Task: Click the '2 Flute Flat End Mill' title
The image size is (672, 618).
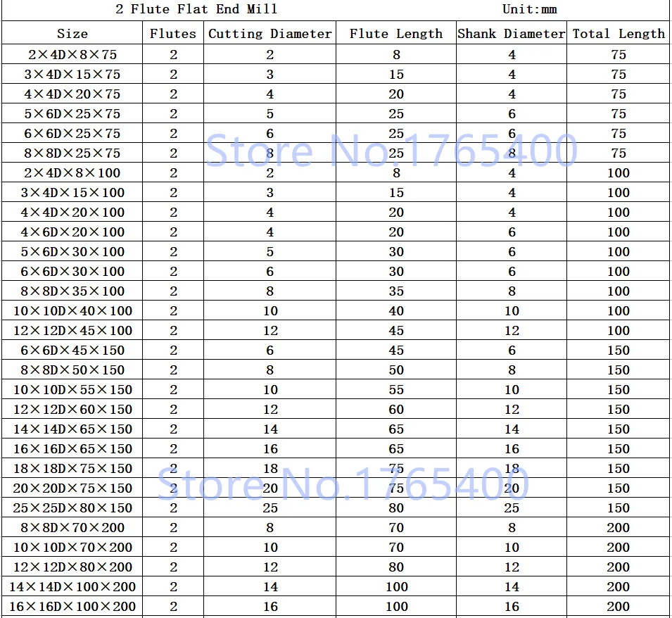Action: pos(196,9)
